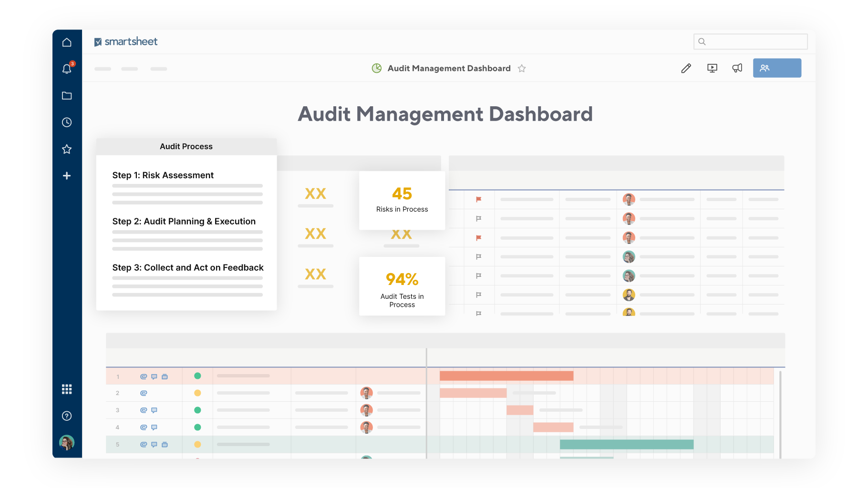Toggle the red flag in first table row
The image size is (868, 488).
point(478,199)
